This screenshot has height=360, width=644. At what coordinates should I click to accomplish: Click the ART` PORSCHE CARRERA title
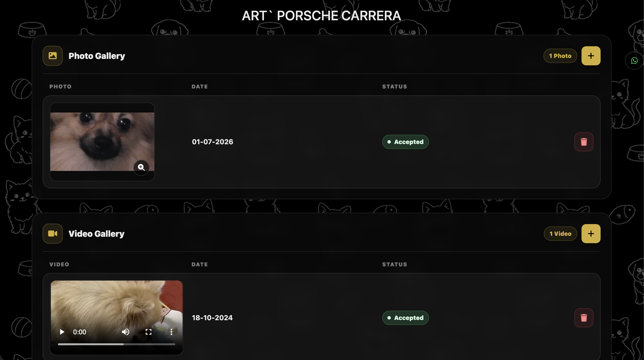click(321, 15)
